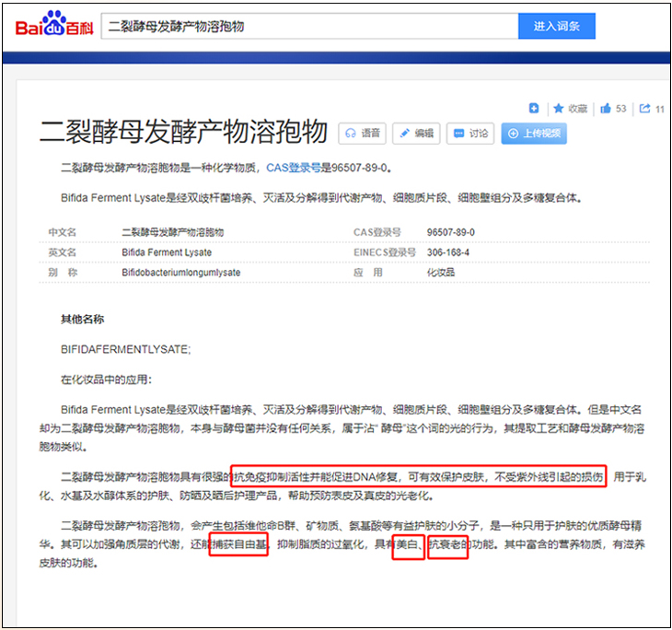
Task: Click into the search input field
Action: [x=308, y=26]
